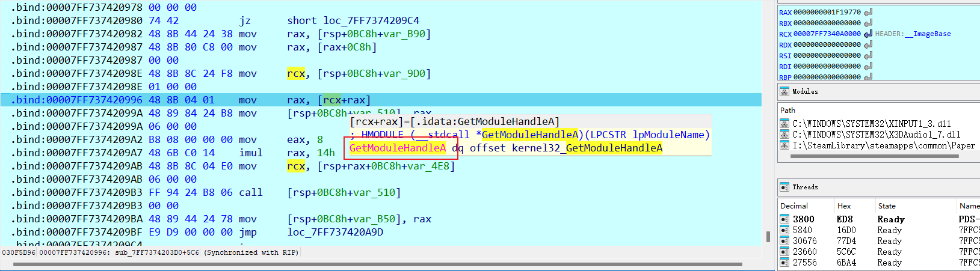Click the module icon for XINPUT1_3.dll
Viewport: 980px width, 271px height.
click(784, 124)
